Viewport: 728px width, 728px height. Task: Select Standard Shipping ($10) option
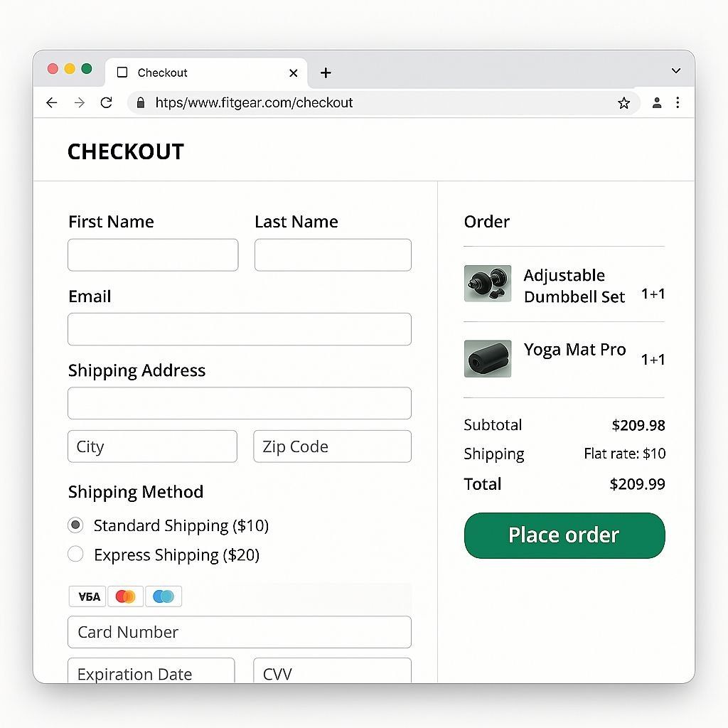coord(75,525)
